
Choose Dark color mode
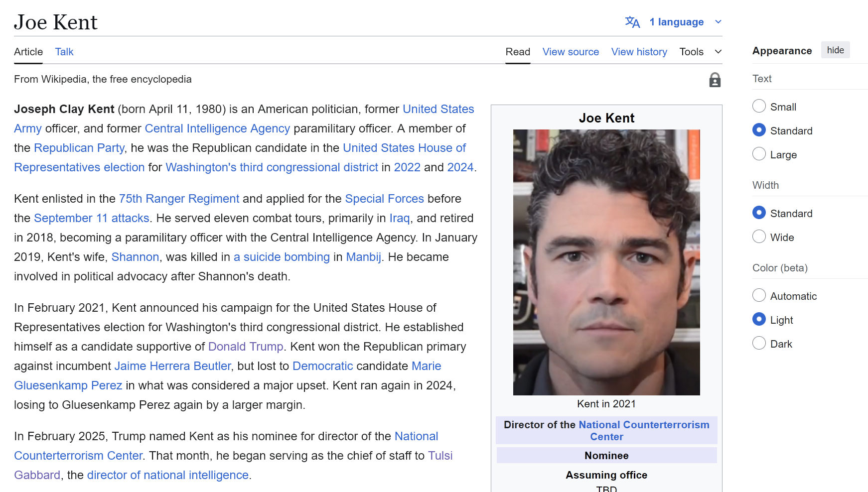click(x=759, y=343)
